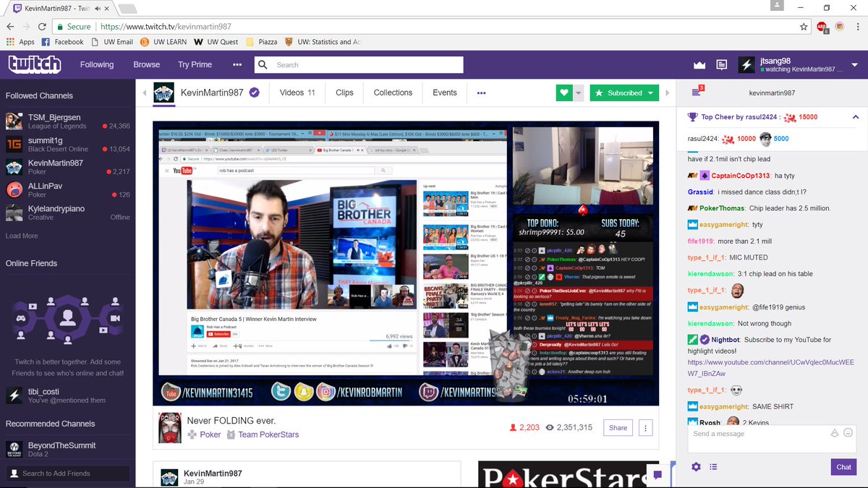Click the Poker game category link
Viewport: 868px width, 488px height.
(x=210, y=435)
